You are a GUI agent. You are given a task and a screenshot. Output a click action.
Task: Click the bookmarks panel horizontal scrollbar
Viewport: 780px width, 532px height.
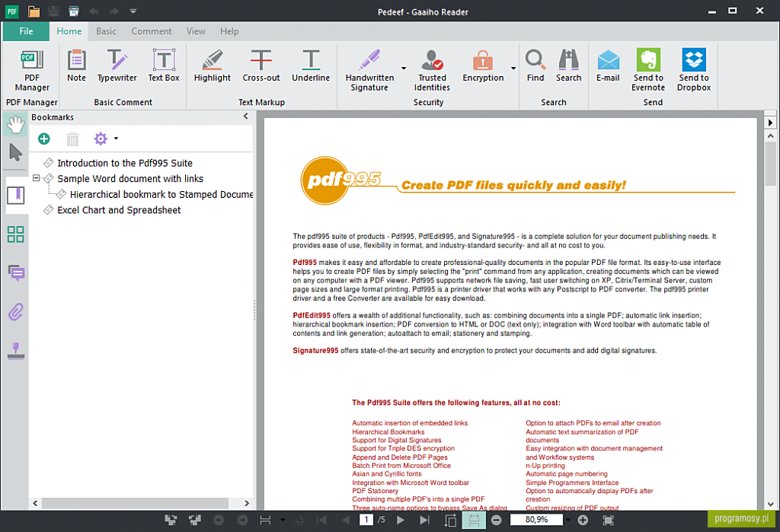[x=135, y=503]
